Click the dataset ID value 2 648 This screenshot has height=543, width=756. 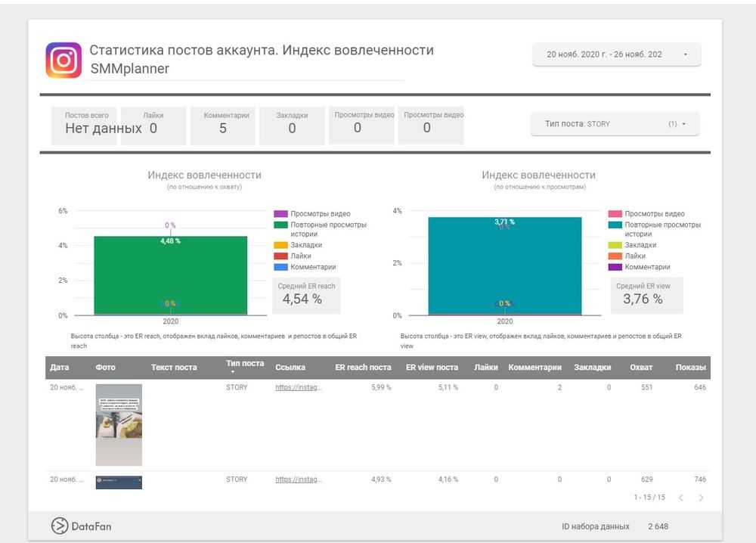(x=658, y=526)
